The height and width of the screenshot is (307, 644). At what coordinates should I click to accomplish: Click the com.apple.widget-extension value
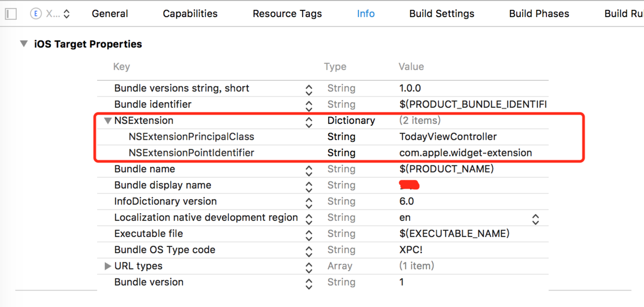tap(465, 153)
